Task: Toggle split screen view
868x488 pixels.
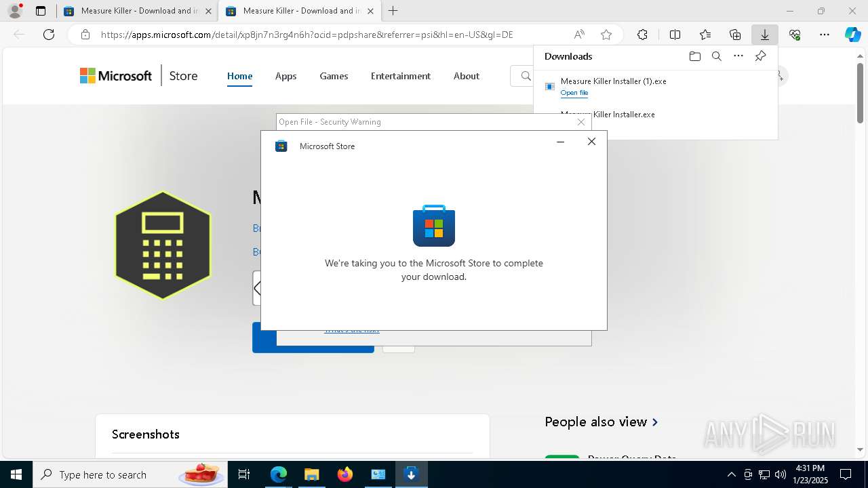Action: 675,35
